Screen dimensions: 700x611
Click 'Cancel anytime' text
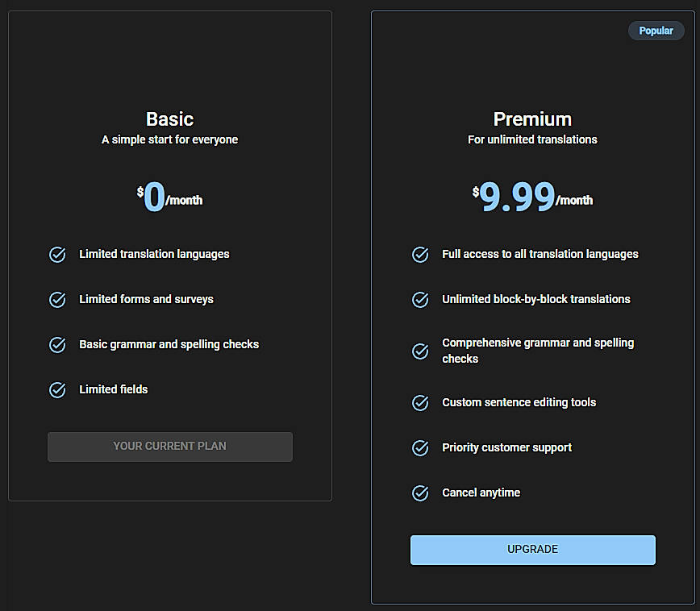(481, 493)
